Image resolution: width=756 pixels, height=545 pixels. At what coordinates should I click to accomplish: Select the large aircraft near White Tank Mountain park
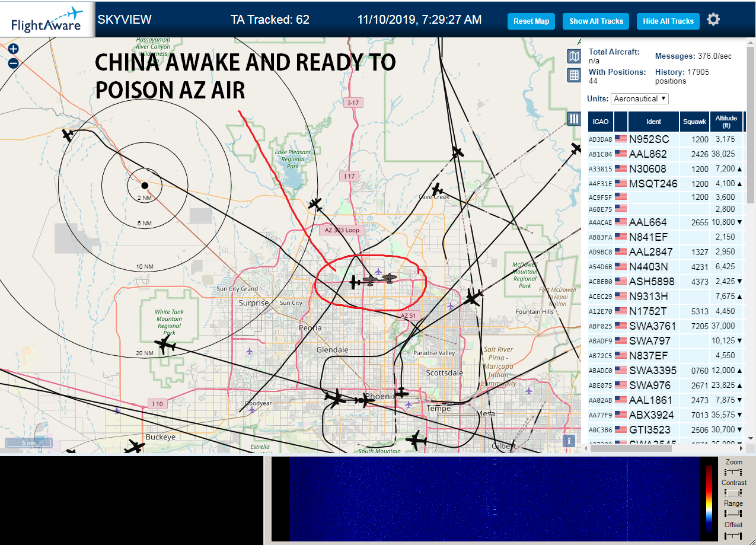[x=164, y=345]
